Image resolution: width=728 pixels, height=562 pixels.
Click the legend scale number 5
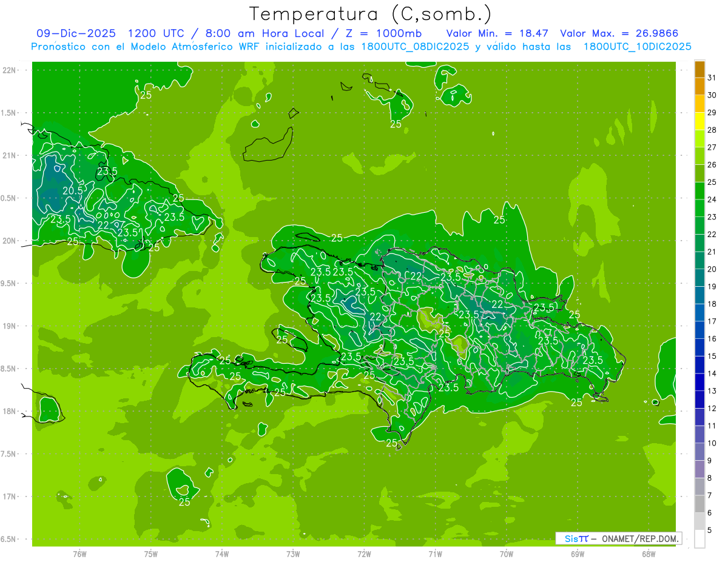(x=710, y=530)
